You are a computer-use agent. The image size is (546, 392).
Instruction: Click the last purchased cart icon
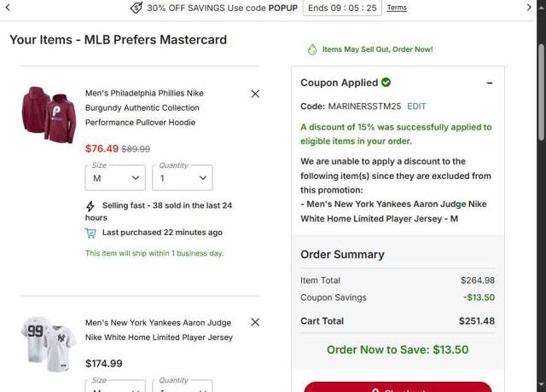[x=90, y=233]
